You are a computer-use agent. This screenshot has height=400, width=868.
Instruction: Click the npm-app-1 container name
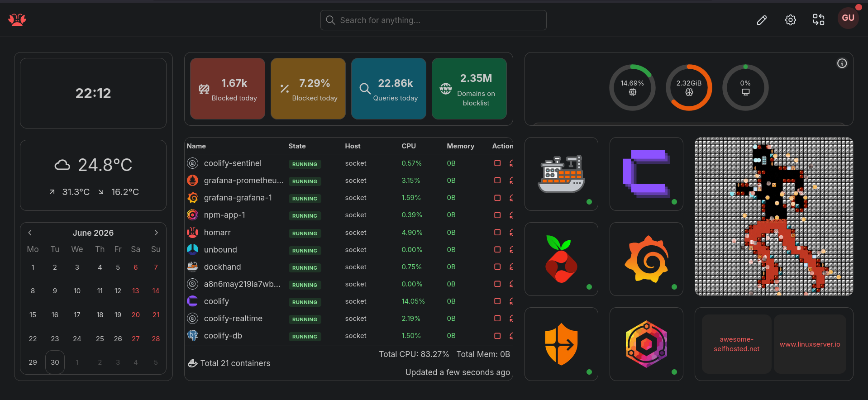(x=224, y=215)
